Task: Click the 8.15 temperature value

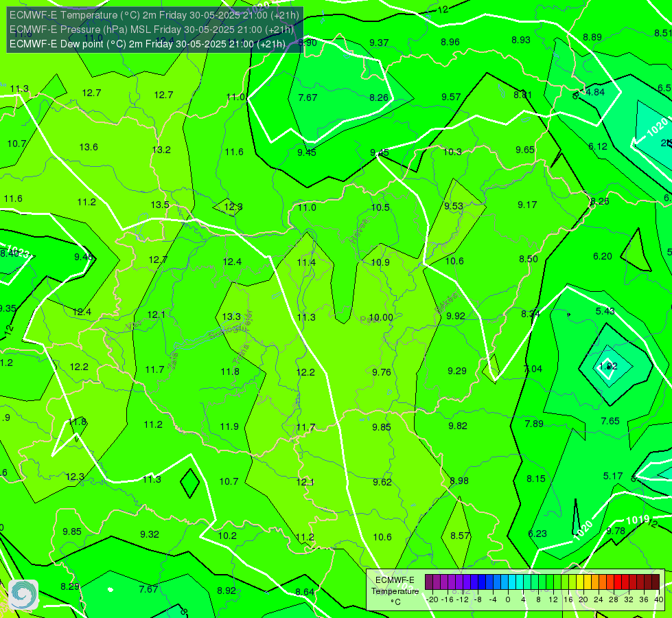Action: tap(536, 479)
